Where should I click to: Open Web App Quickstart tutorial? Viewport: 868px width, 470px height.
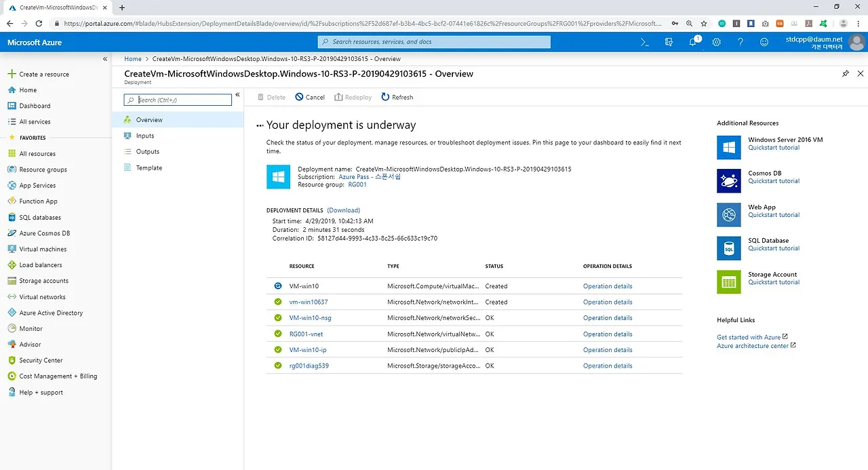774,215
